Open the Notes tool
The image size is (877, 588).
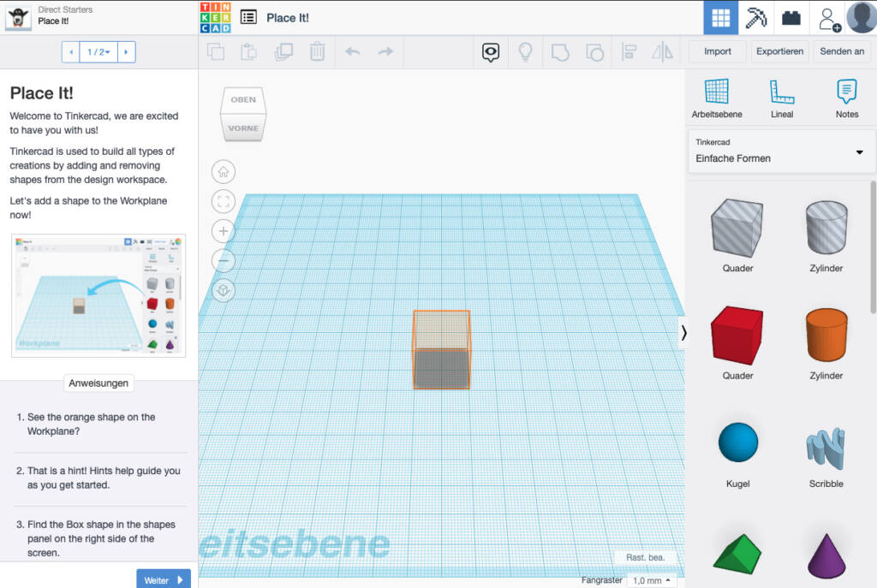847,99
